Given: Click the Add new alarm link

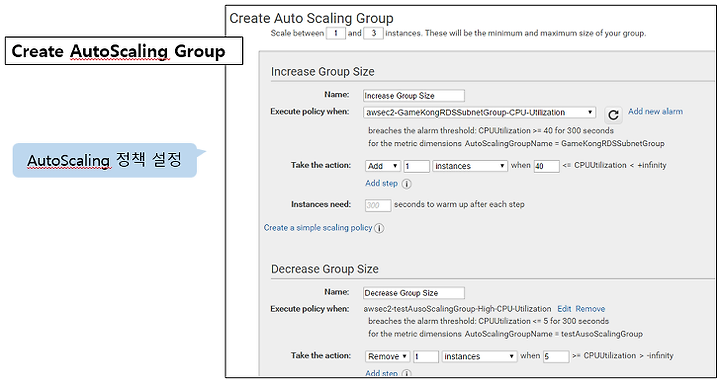Looking at the screenshot, I should (655, 112).
